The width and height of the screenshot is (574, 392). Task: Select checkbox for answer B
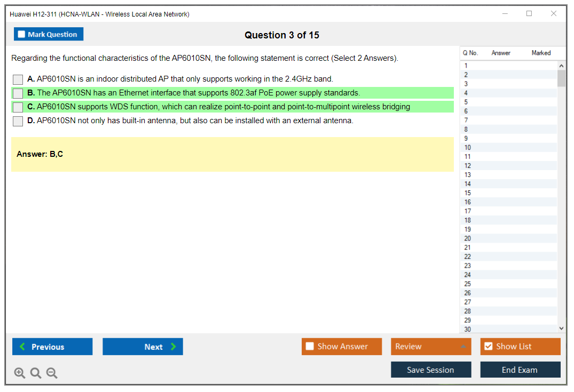tap(18, 93)
